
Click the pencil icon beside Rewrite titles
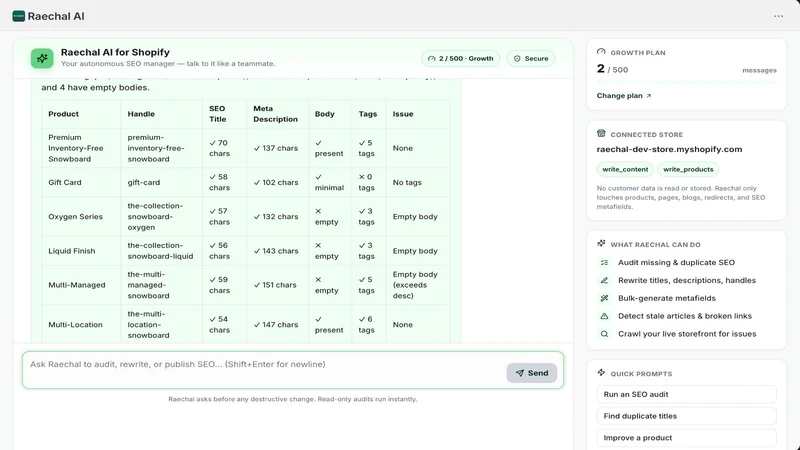(604, 280)
